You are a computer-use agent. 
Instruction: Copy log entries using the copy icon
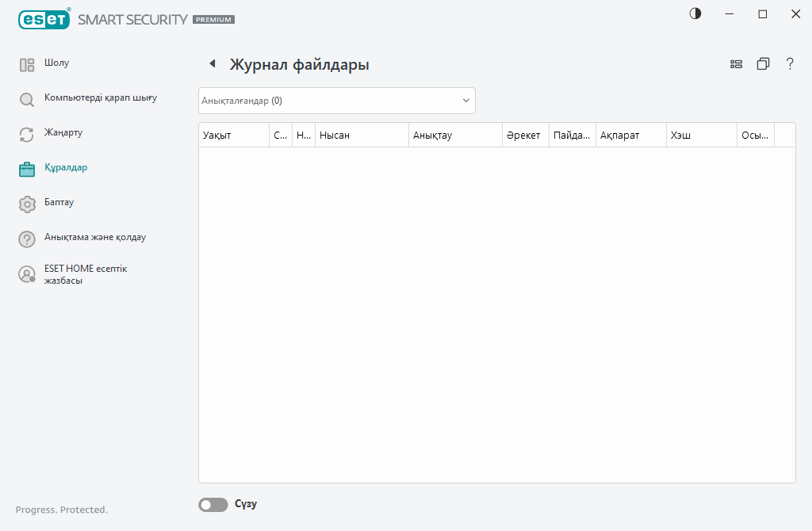coord(763,63)
